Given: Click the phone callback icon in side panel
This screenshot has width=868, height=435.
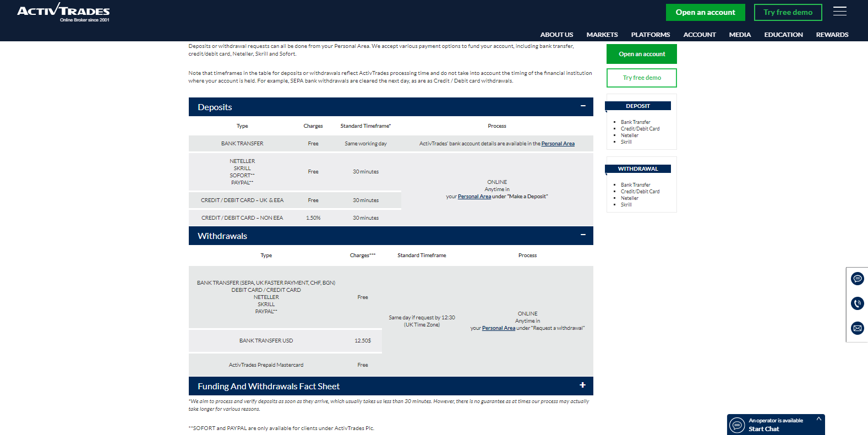Looking at the screenshot, I should (x=858, y=303).
